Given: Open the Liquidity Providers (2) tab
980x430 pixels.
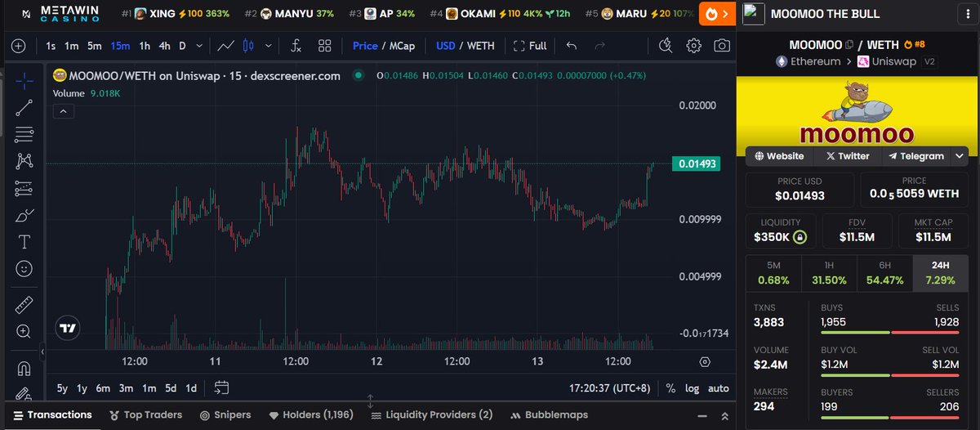Looking at the screenshot, I should point(431,414).
